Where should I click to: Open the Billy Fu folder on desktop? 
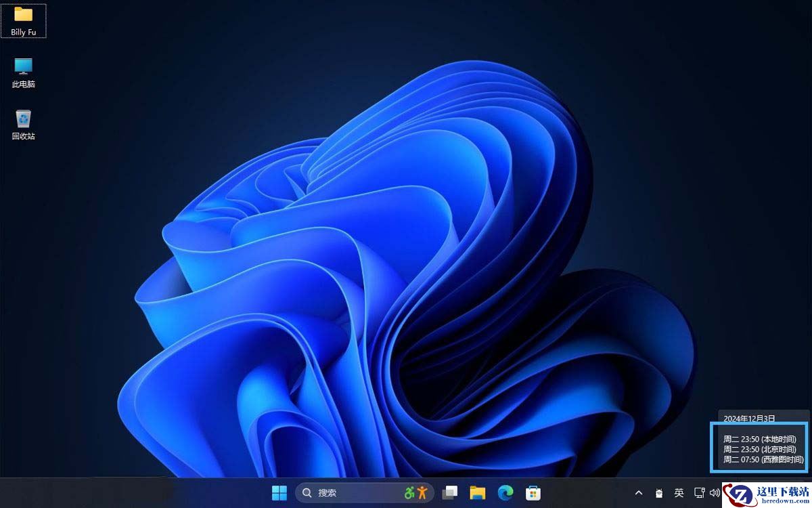point(23,20)
